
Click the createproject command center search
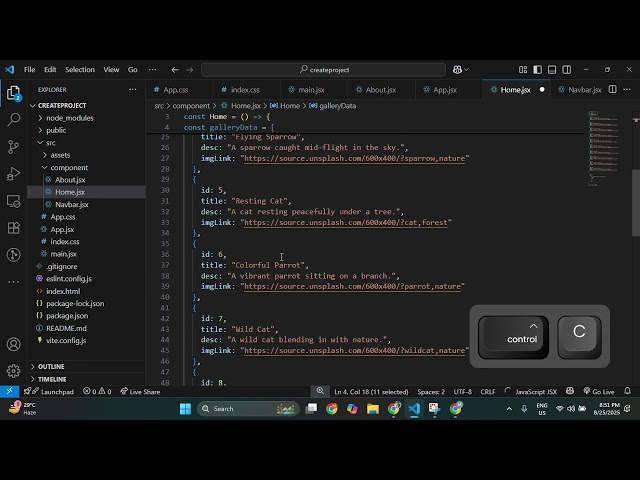pos(323,70)
